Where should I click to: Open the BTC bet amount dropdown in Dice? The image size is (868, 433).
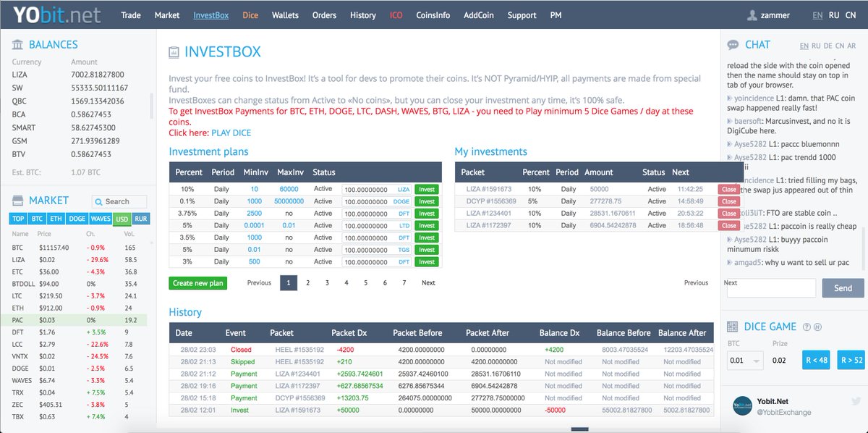[744, 360]
